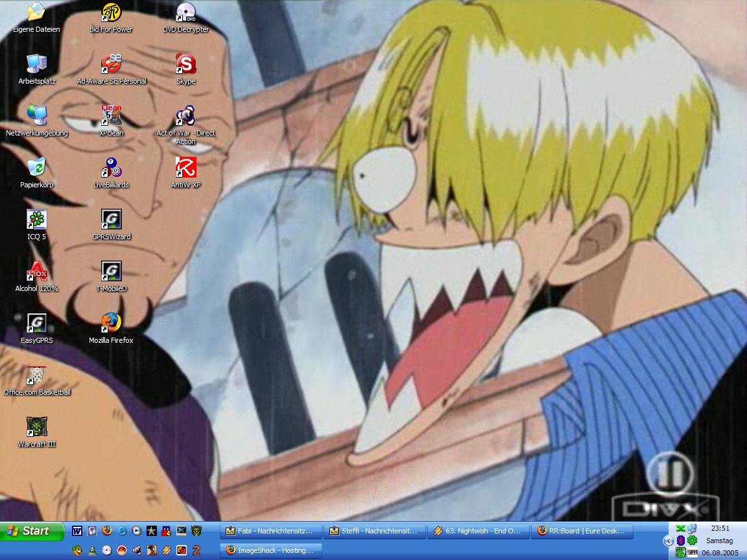Switch to Steffi - Nachrichtensitzung taskbar window
The image size is (747, 560).
[374, 531]
